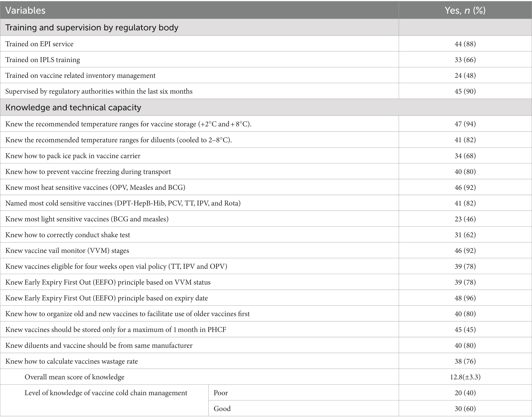Click the diluents temperature ranges row label
Screen dimensions: 532x420
[x=118, y=140]
